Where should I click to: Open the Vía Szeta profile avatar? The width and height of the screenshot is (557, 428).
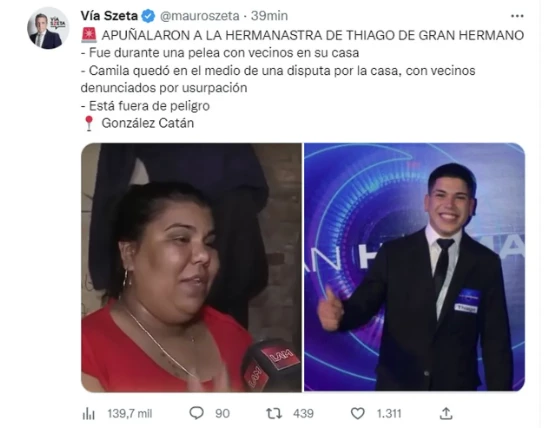click(48, 28)
